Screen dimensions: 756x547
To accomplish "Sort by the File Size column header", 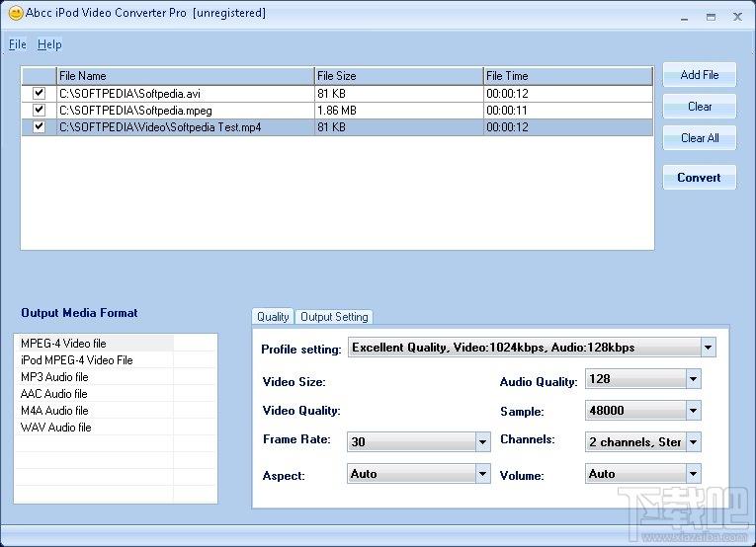I will (x=398, y=76).
